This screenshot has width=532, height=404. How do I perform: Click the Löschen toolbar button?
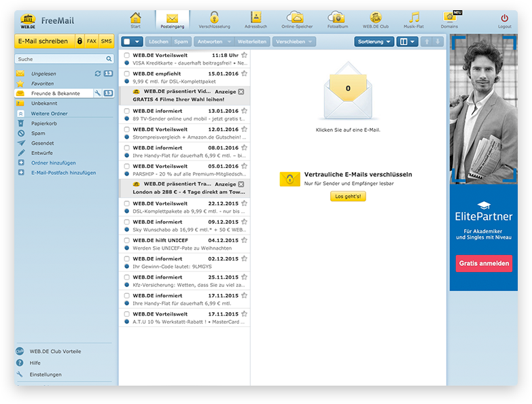pyautogui.click(x=158, y=41)
